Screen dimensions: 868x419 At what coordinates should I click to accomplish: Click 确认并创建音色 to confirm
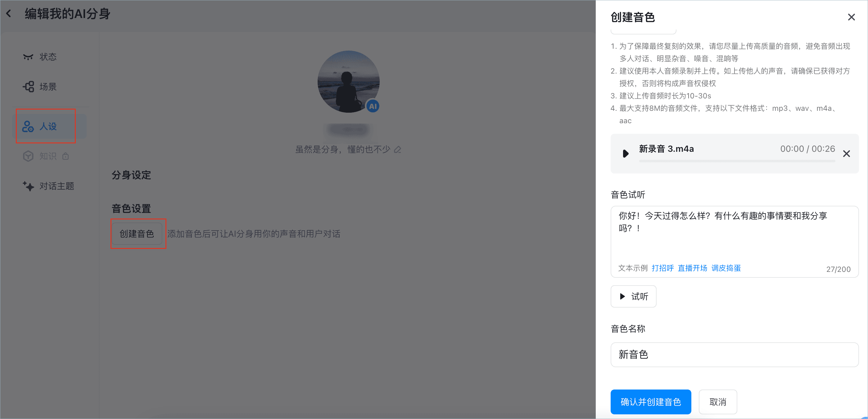tap(651, 402)
